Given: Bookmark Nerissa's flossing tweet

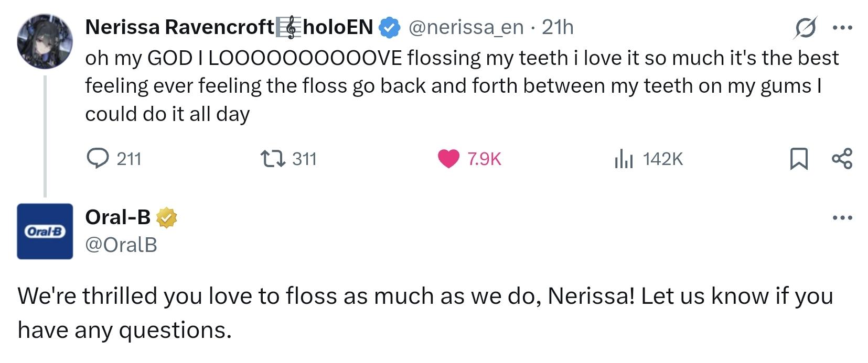Looking at the screenshot, I should (798, 159).
